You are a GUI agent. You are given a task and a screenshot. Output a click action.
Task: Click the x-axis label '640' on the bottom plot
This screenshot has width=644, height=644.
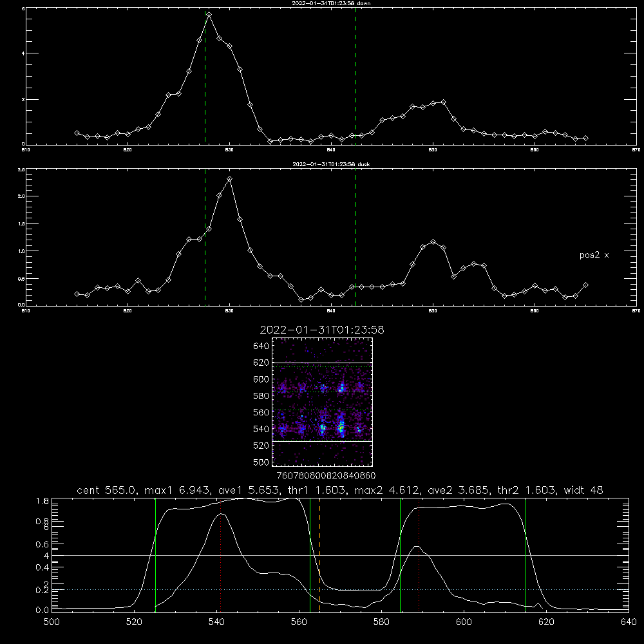[x=629, y=621]
